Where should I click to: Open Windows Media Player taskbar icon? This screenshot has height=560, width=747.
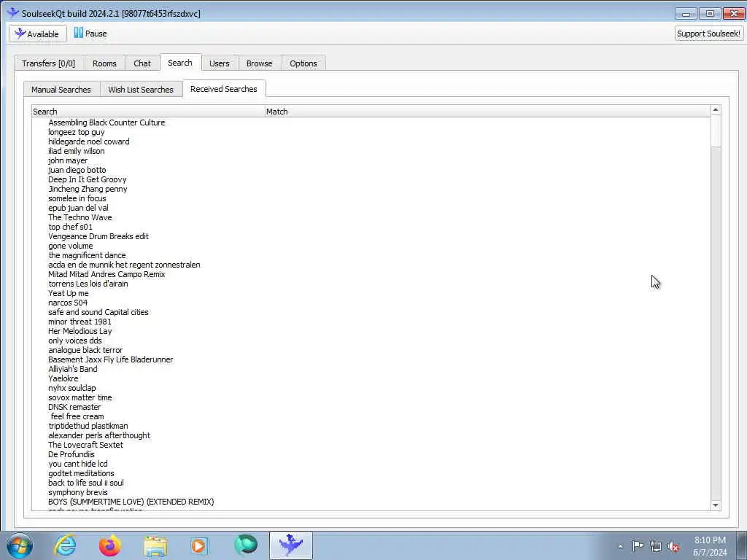click(200, 545)
